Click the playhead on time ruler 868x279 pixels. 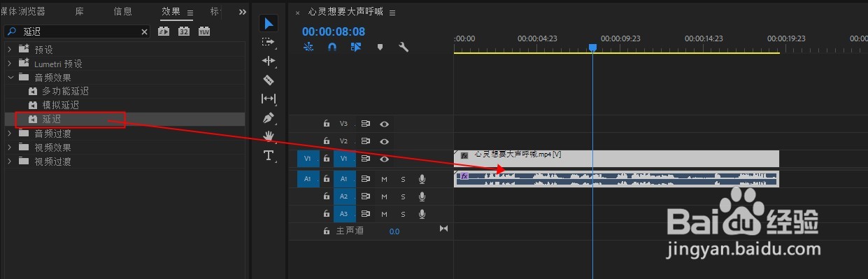click(x=592, y=48)
